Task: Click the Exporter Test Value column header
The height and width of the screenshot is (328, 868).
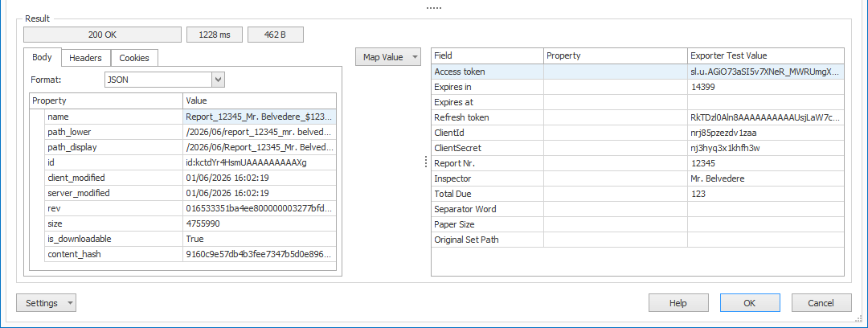Action: pyautogui.click(x=766, y=55)
